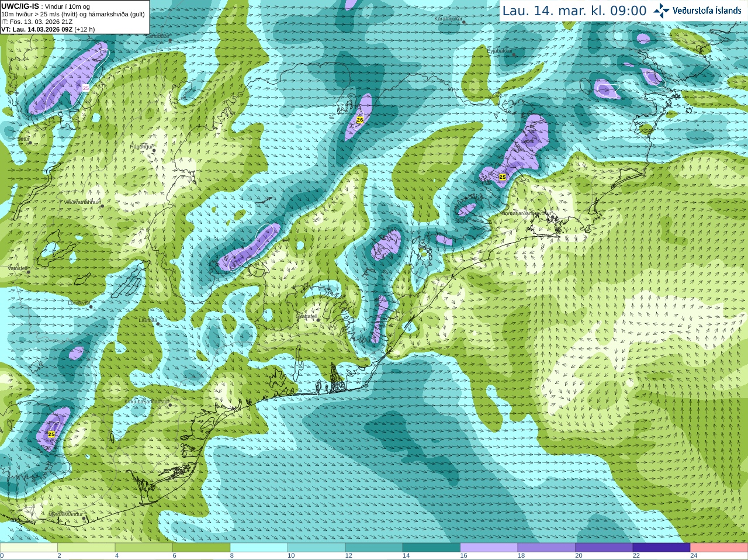
Task: Select the 18–20 m/s legend color swatch
Action: coord(546,547)
